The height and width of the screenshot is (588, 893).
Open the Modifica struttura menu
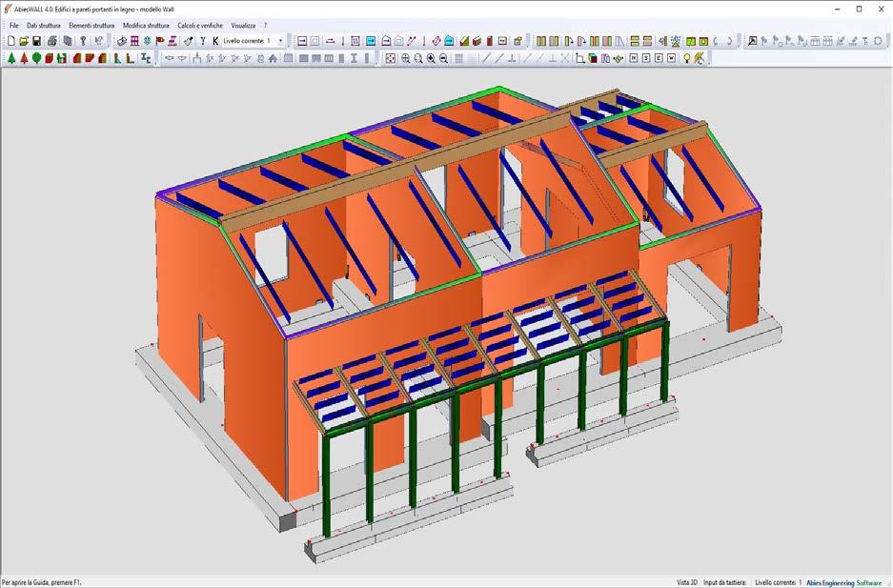click(x=146, y=26)
